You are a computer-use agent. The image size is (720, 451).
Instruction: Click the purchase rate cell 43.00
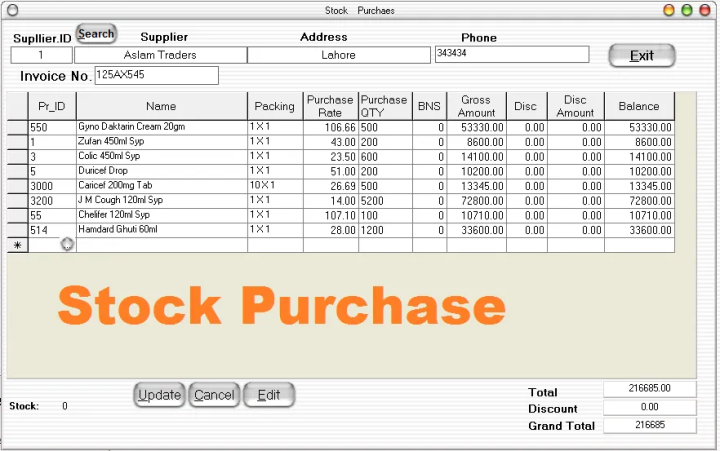331,142
